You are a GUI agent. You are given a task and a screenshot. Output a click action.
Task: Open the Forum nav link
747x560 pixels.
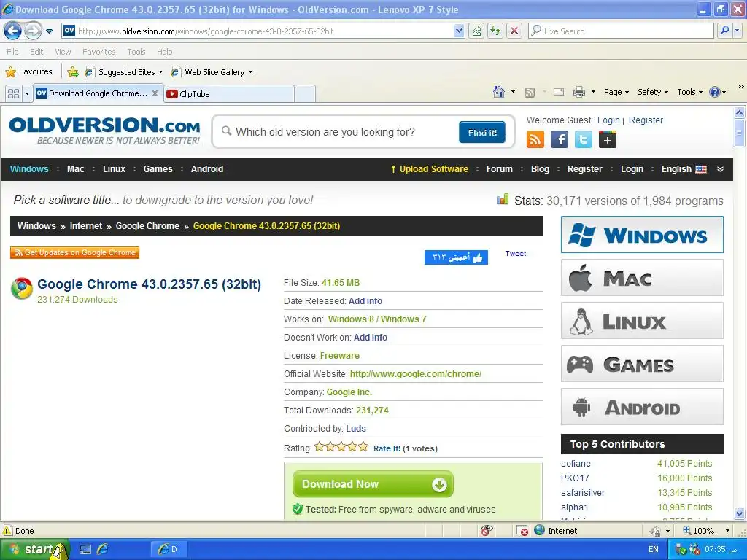(x=499, y=169)
